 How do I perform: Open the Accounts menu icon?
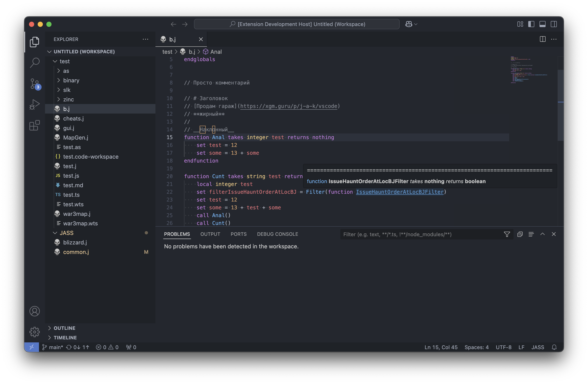pyautogui.click(x=35, y=311)
